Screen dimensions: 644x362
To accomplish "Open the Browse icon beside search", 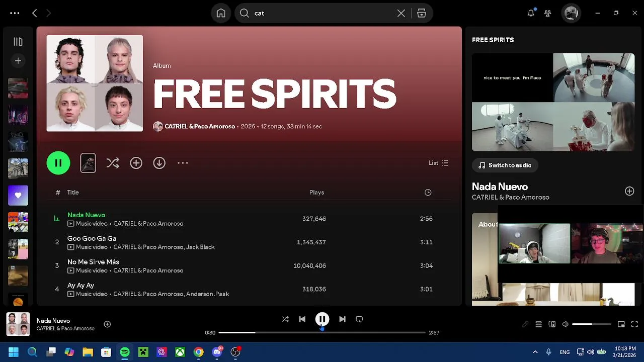I will pos(422,13).
